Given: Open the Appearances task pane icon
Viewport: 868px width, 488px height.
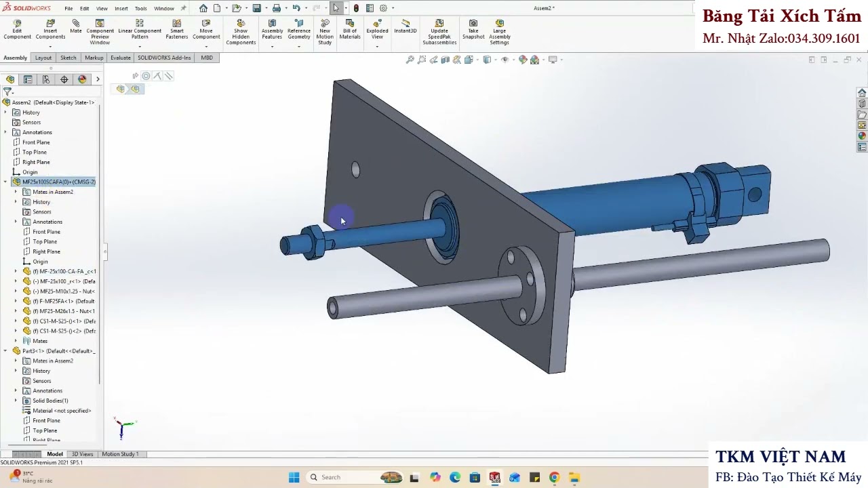Looking at the screenshot, I should click(862, 136).
